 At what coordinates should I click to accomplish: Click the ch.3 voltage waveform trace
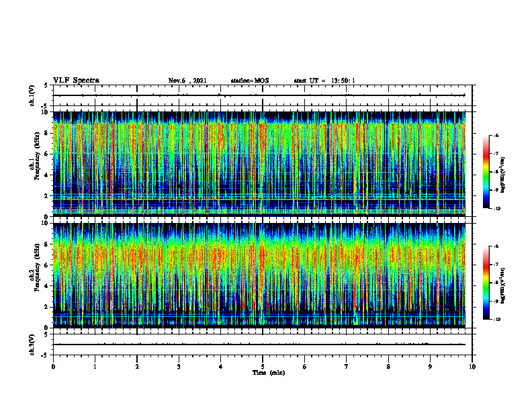[259, 345]
